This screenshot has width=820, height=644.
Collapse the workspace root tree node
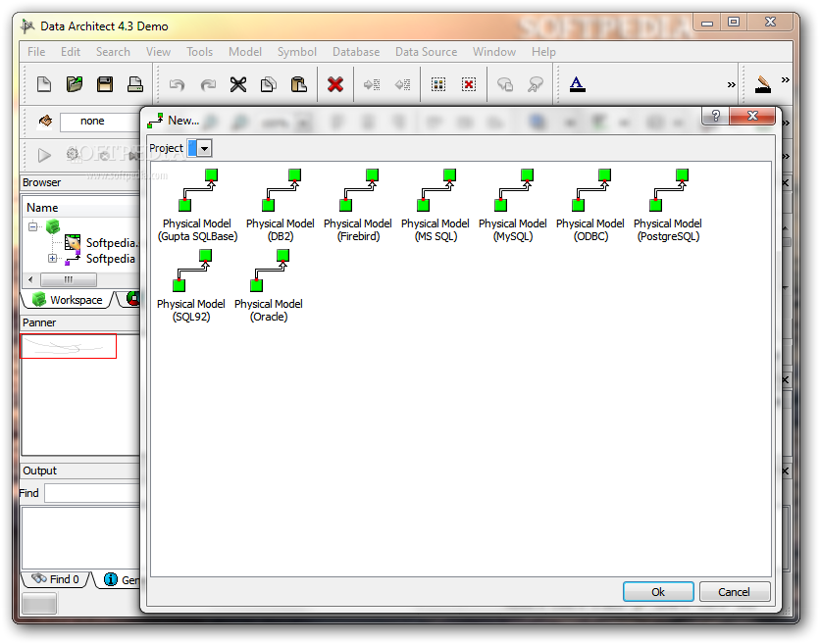coord(33,226)
